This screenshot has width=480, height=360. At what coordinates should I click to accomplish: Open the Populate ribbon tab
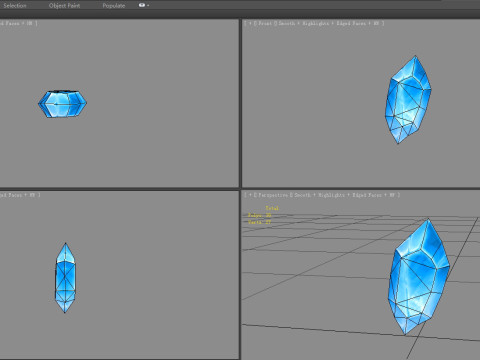[114, 5]
